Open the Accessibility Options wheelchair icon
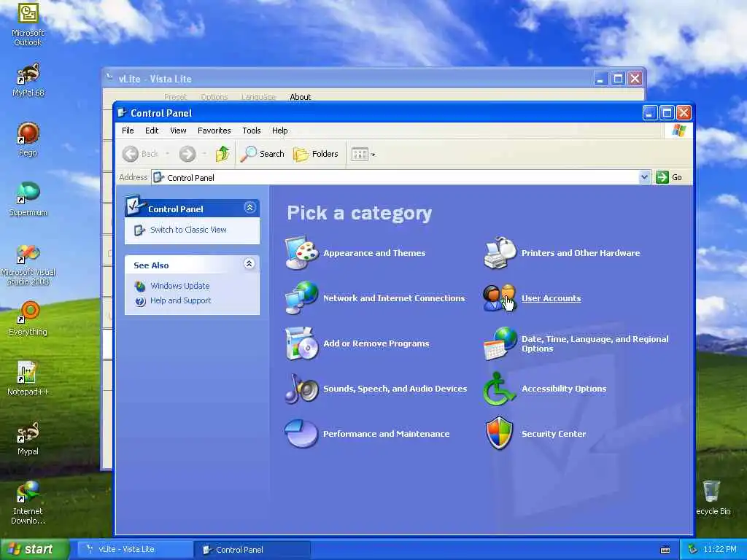Image resolution: width=747 pixels, height=560 pixels. pos(499,388)
